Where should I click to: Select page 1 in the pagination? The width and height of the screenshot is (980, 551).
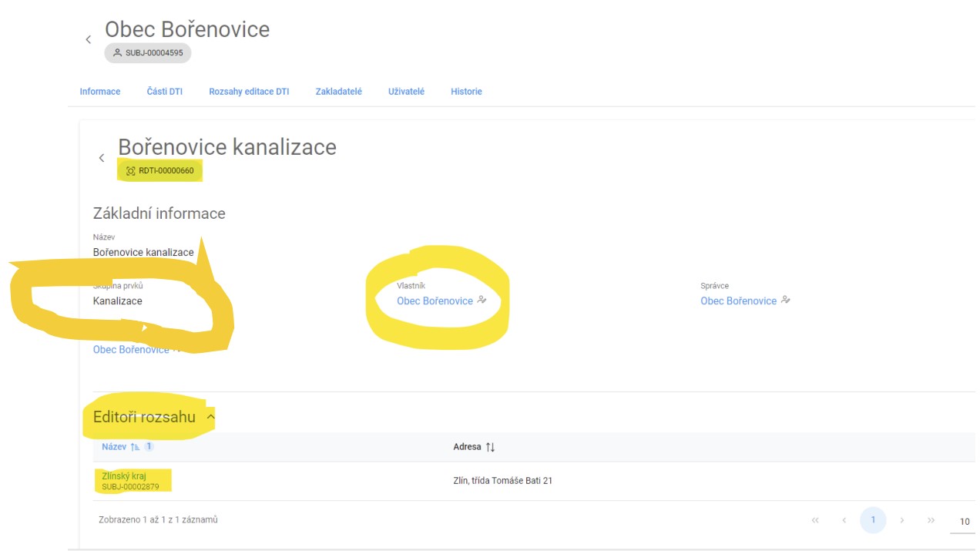pyautogui.click(x=873, y=520)
